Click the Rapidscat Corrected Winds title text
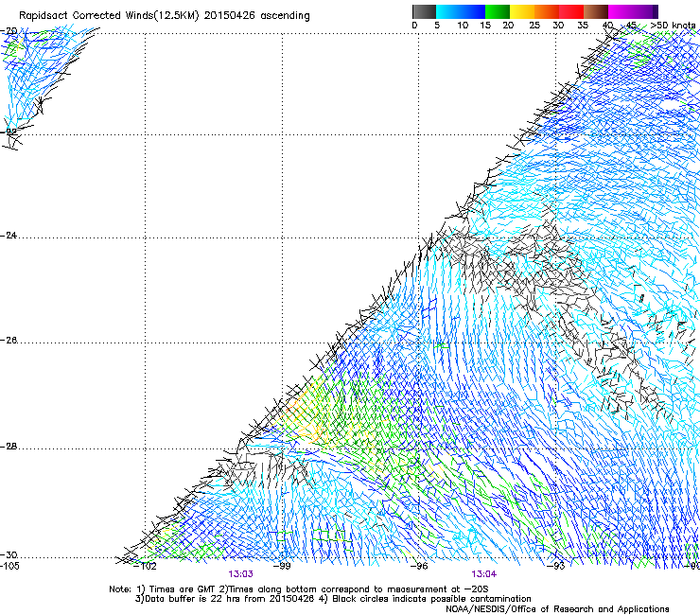The height and width of the screenshot is (615, 700). coord(165,16)
